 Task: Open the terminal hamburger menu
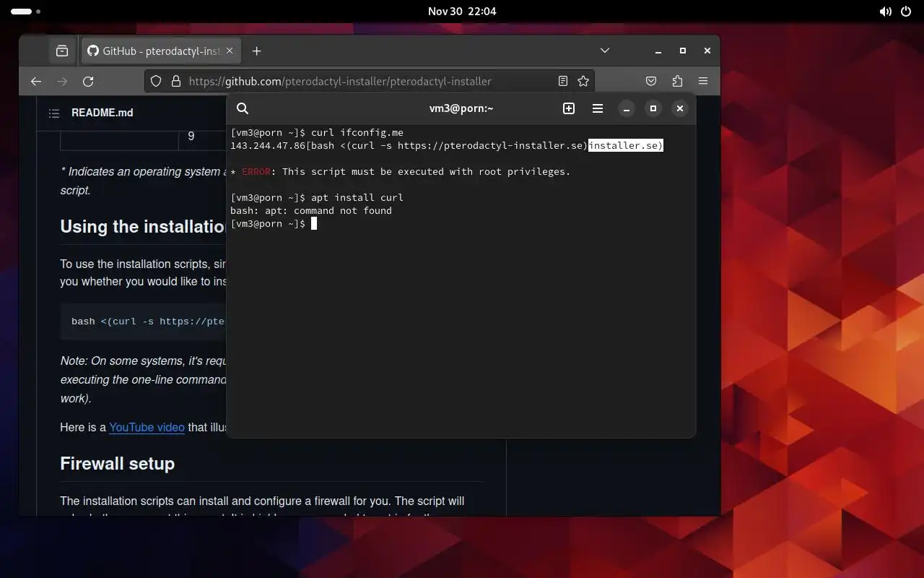598,108
